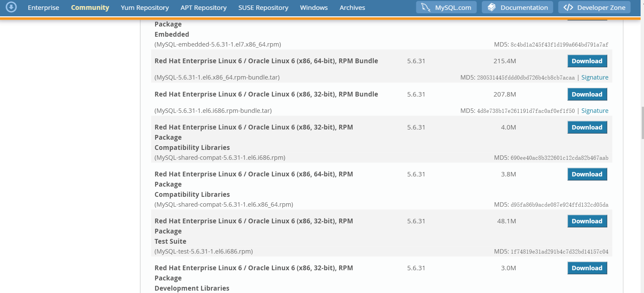Click the circular download arrow icon in the navigation bar

pos(11,7)
